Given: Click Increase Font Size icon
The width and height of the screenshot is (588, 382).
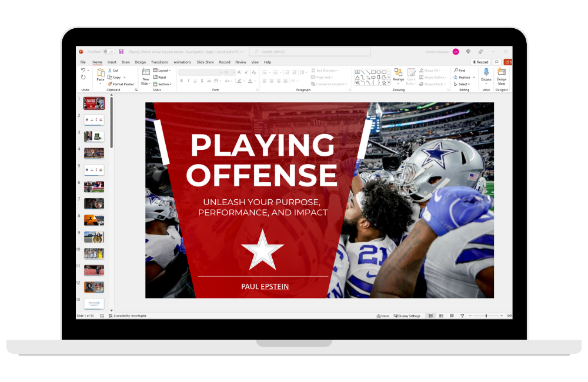Looking at the screenshot, I should [x=239, y=72].
